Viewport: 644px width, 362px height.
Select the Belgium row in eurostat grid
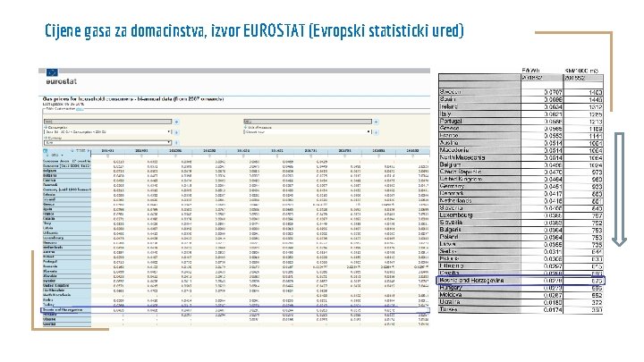click(x=236, y=171)
